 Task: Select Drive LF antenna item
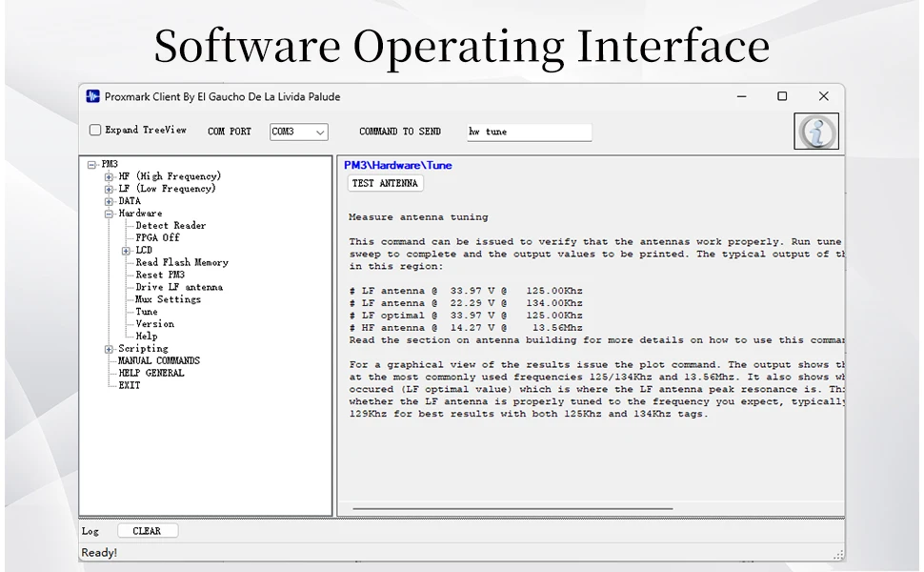point(179,287)
